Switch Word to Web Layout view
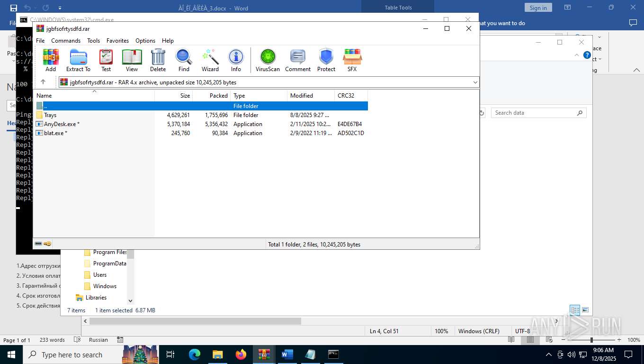 click(x=549, y=340)
